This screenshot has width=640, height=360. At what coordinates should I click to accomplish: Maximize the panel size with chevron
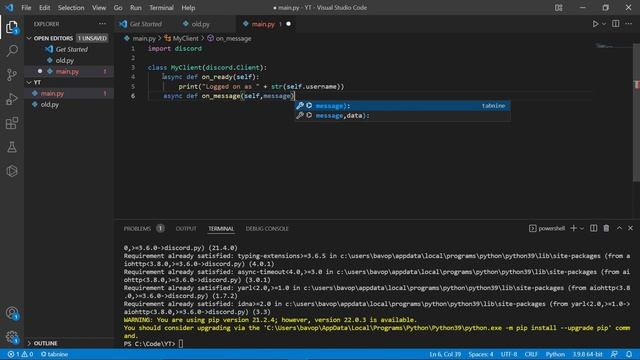(x=619, y=228)
